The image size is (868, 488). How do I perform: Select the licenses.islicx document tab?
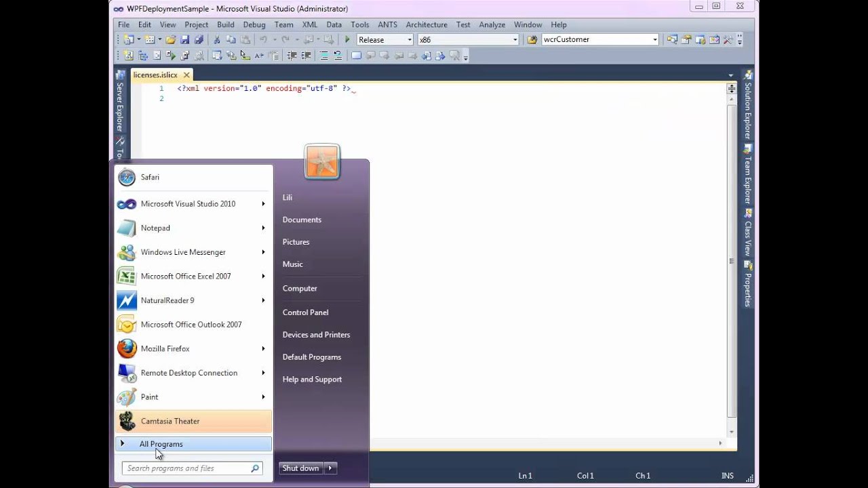[x=155, y=75]
